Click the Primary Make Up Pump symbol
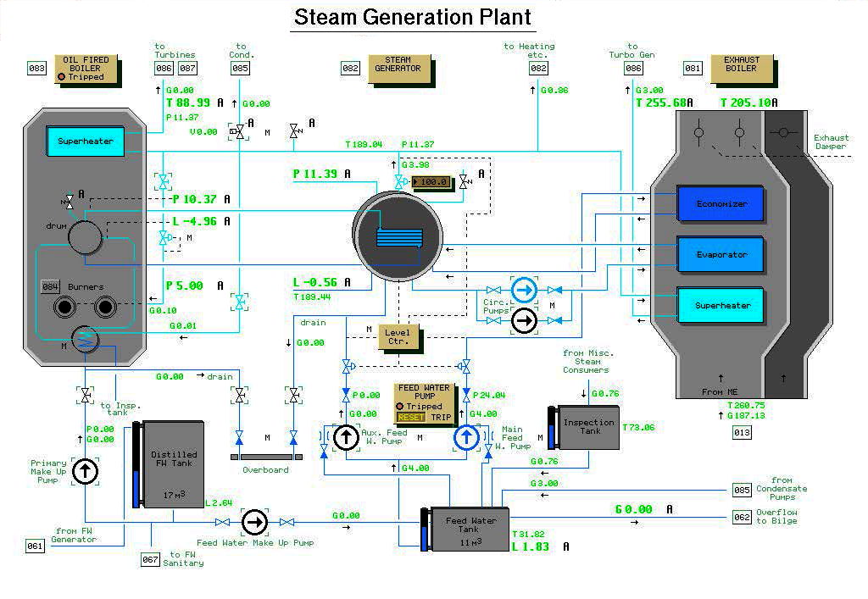The width and height of the screenshot is (868, 599). pyautogui.click(x=85, y=471)
